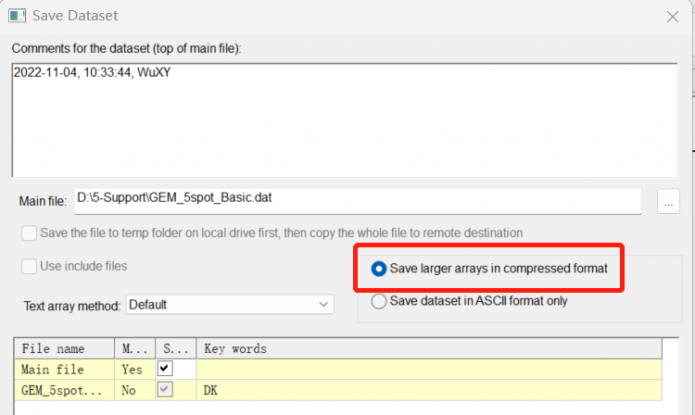
Task: Select Save larger arrays in compressed format
Action: 379,268
